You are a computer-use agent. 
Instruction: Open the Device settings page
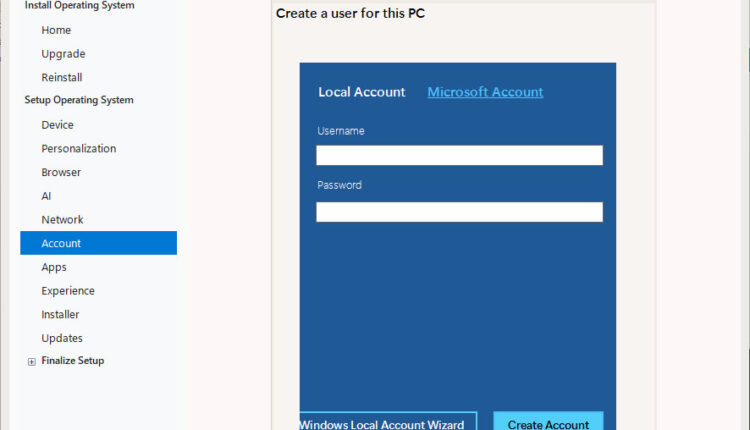click(57, 125)
